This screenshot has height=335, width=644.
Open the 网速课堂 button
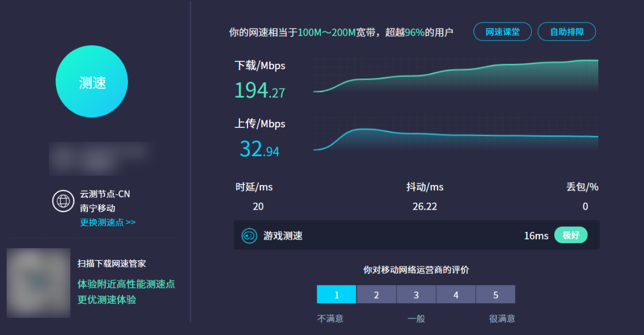[502, 32]
